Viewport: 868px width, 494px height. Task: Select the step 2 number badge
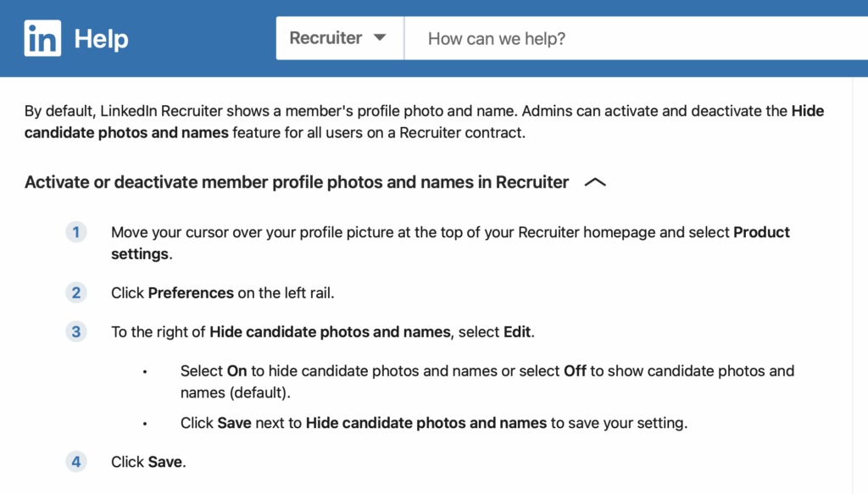click(76, 292)
